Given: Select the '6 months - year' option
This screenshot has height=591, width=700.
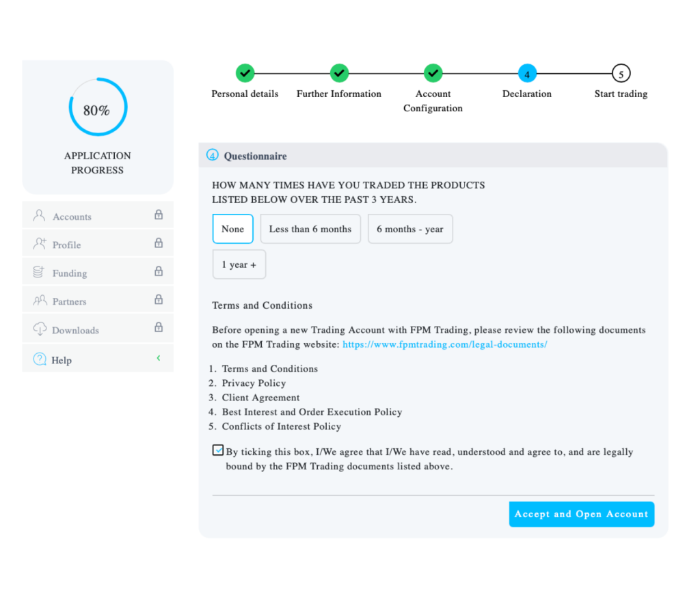Looking at the screenshot, I should [409, 229].
